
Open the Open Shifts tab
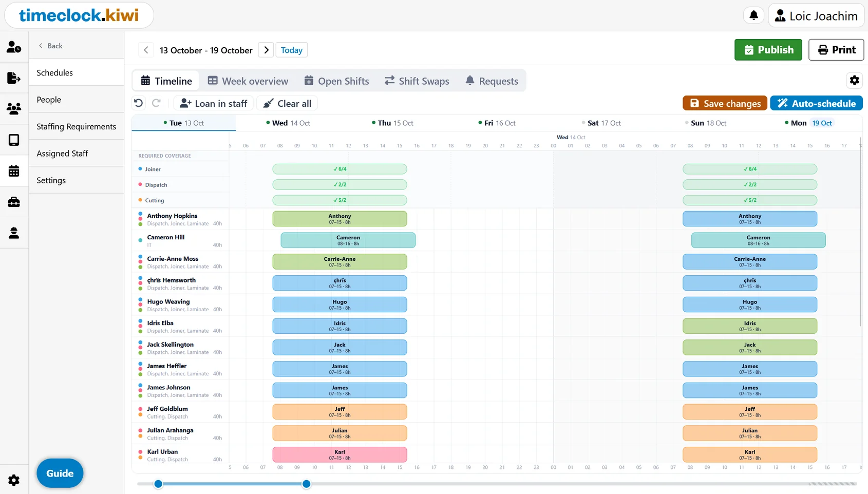336,81
